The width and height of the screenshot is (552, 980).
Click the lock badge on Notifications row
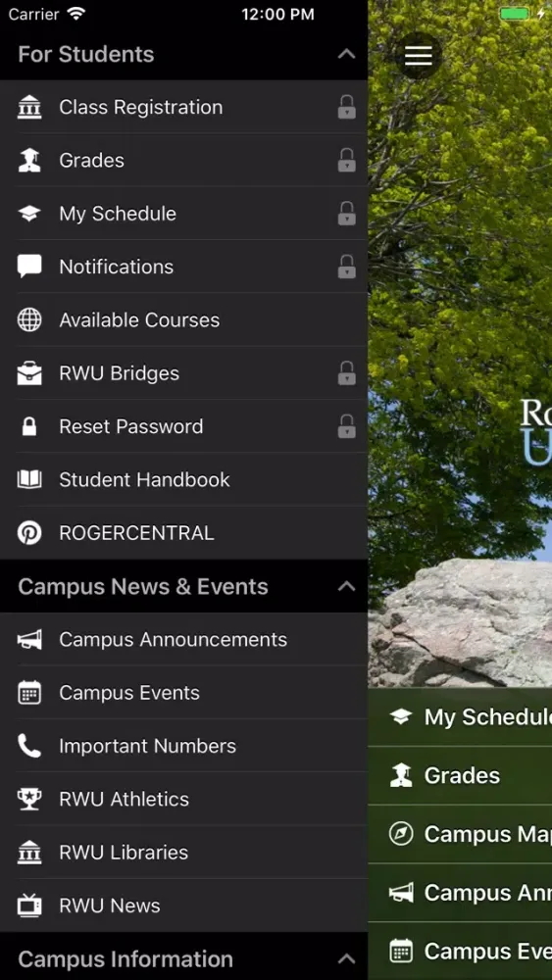[x=346, y=267]
